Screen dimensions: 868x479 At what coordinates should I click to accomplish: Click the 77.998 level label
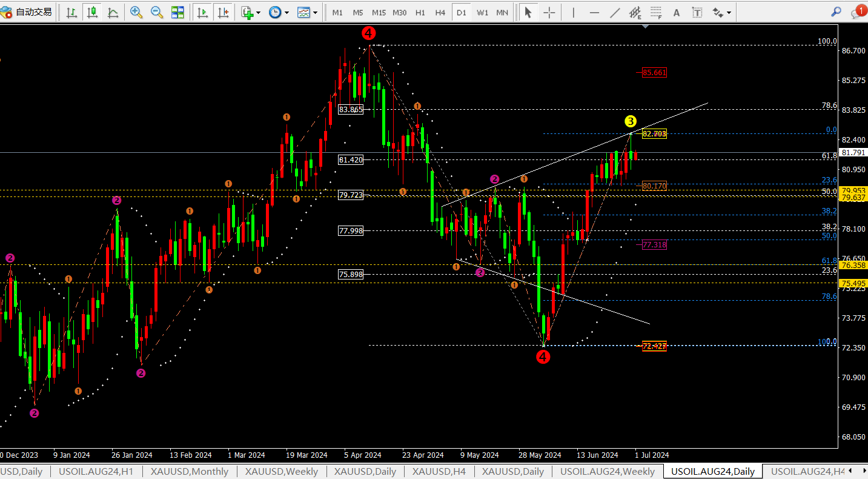point(351,231)
